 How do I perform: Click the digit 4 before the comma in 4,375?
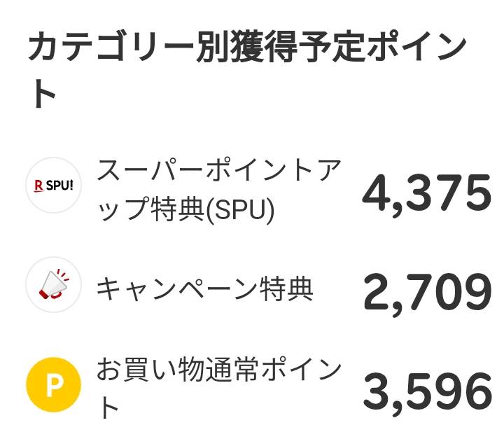pyautogui.click(x=377, y=194)
